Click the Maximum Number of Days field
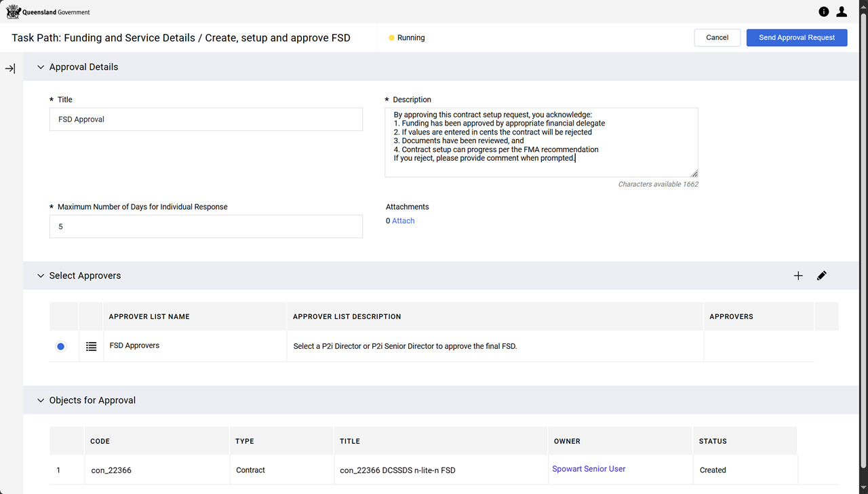The height and width of the screenshot is (494, 868). coord(205,227)
